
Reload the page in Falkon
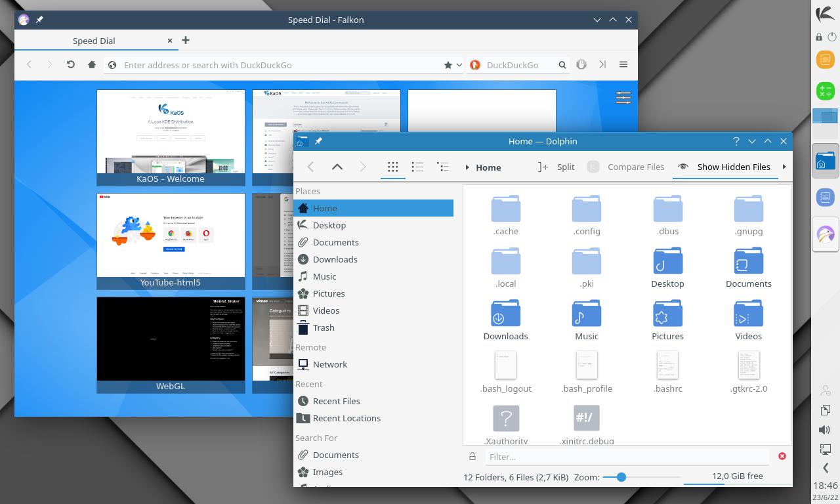[x=71, y=64]
